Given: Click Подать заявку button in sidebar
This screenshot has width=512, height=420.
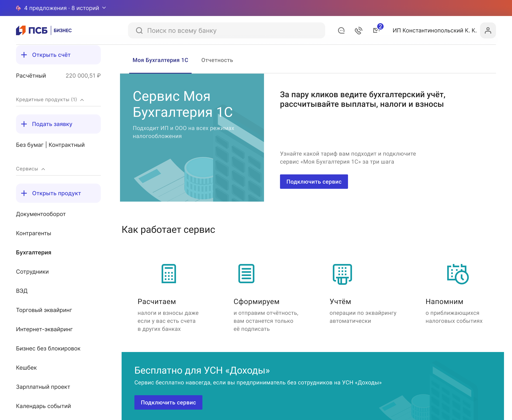Looking at the screenshot, I should (58, 124).
